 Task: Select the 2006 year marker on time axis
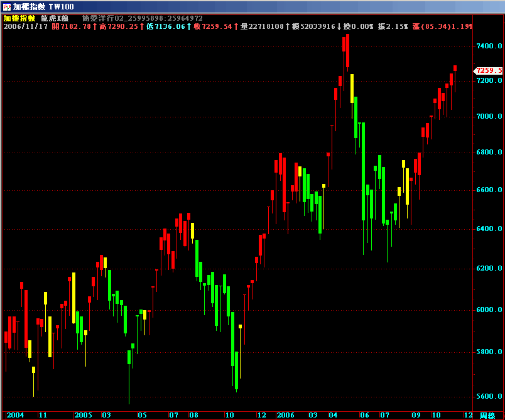point(285,415)
